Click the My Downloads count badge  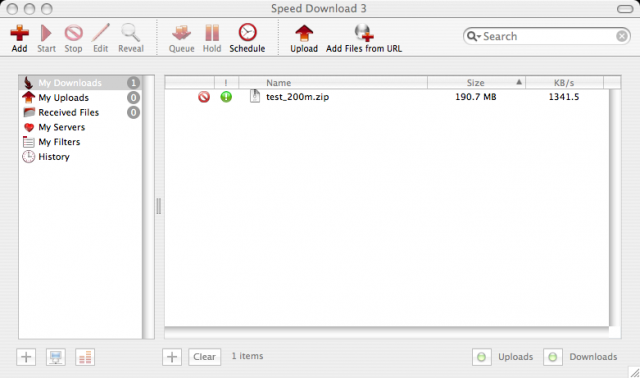133,83
